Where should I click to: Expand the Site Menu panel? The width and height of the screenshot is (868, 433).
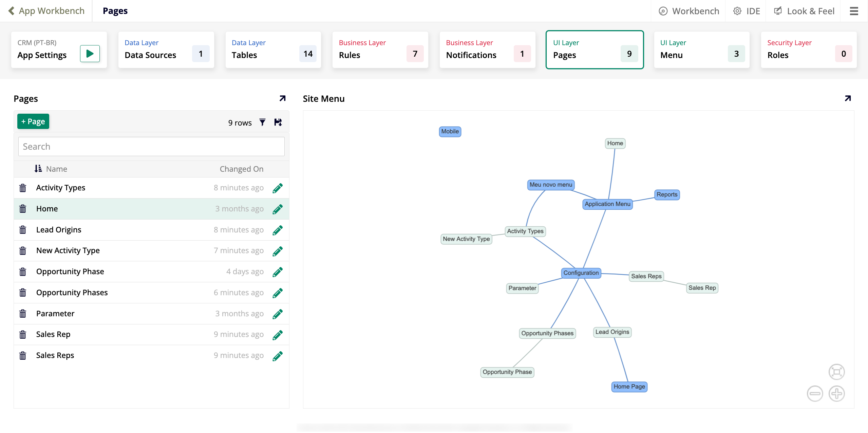coord(848,98)
